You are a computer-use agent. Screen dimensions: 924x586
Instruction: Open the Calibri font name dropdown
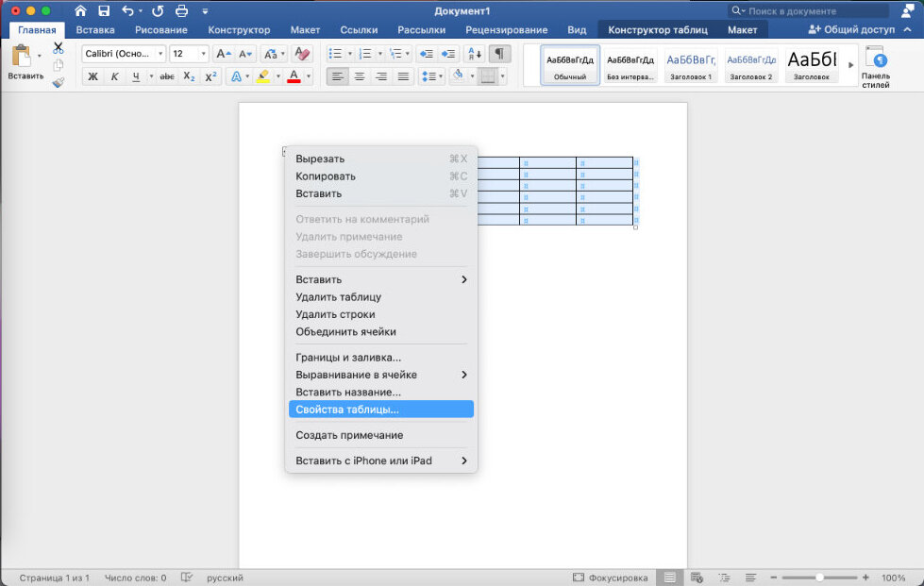(x=124, y=54)
